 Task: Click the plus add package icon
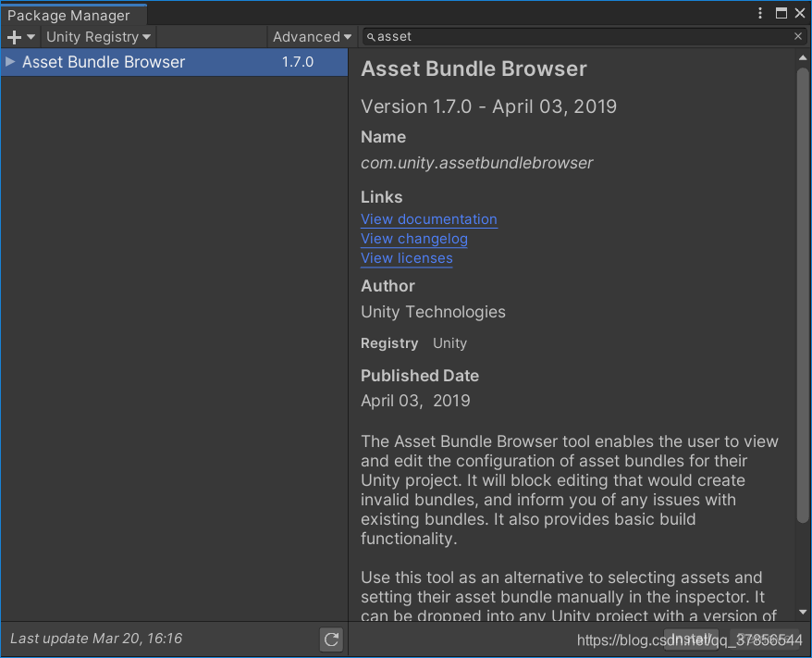click(x=14, y=37)
